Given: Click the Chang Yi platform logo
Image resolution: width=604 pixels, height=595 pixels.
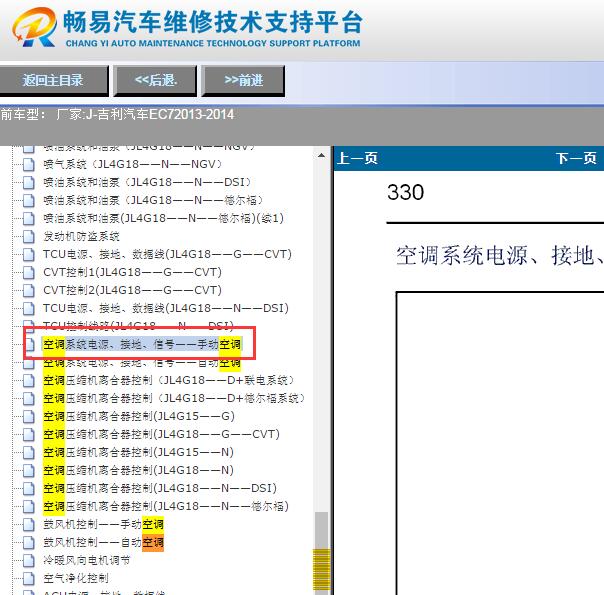Looking at the screenshot, I should point(34,27).
